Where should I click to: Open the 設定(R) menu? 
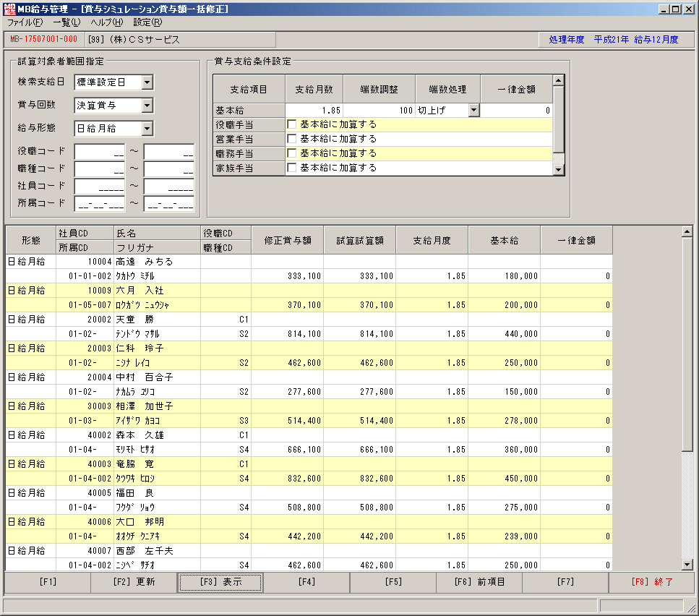[x=147, y=22]
